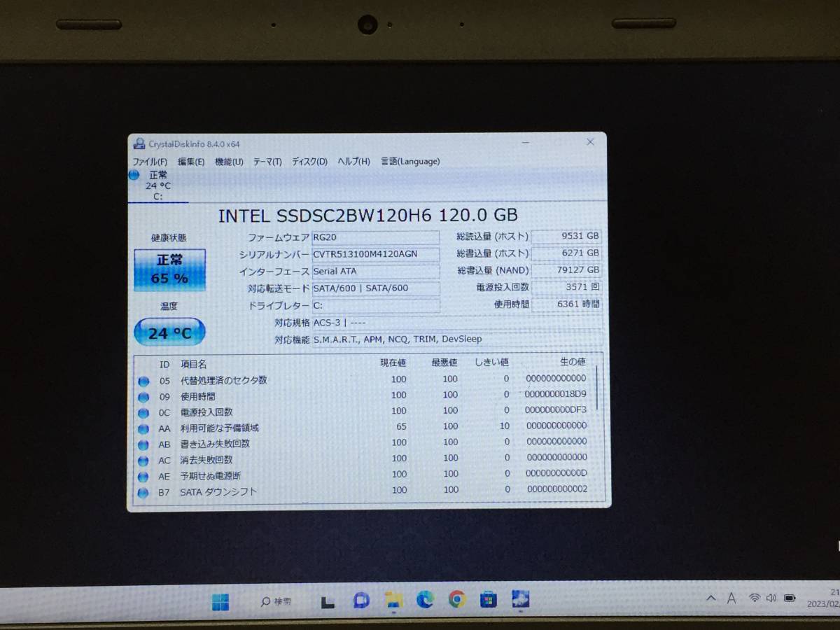Viewport: 840px width, 630px height.
Task: Click the 項目名 column header
Action: (x=194, y=364)
